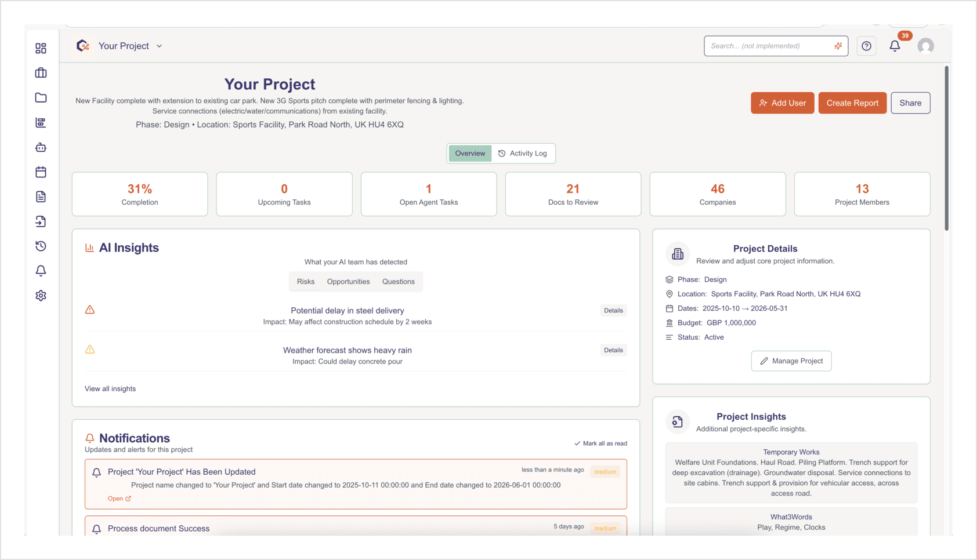Open notifications via the bell icon in header
This screenshot has width=977, height=560.
[895, 45]
